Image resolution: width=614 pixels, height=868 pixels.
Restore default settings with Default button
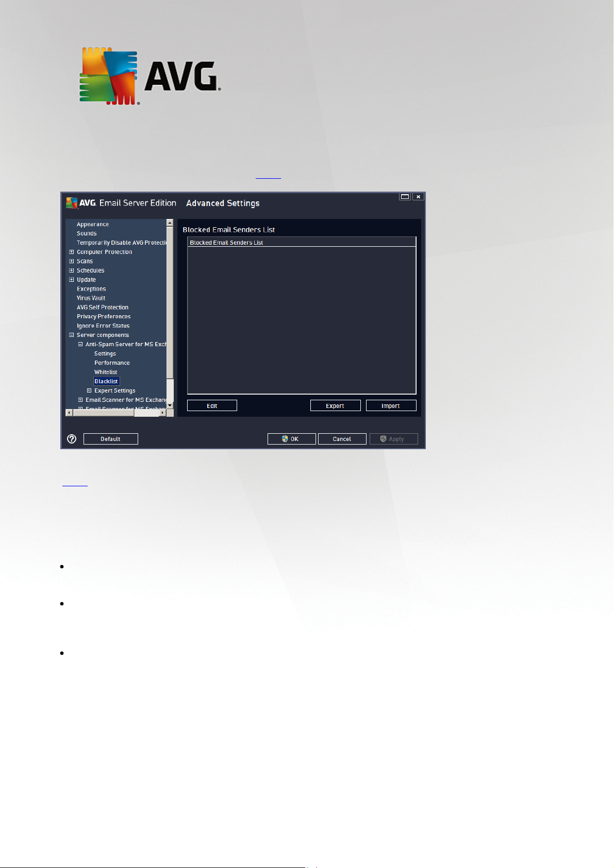[110, 439]
